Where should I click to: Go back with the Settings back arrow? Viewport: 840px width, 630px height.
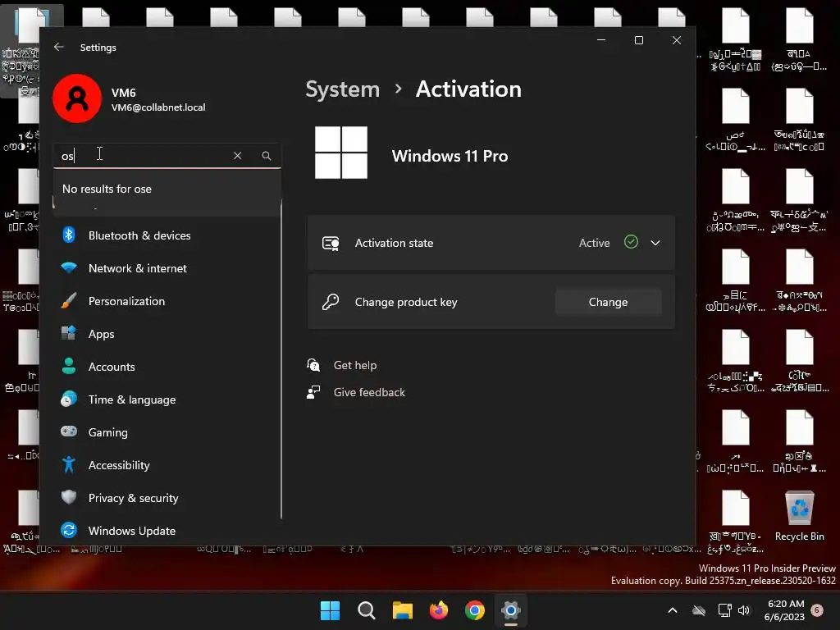(x=59, y=47)
